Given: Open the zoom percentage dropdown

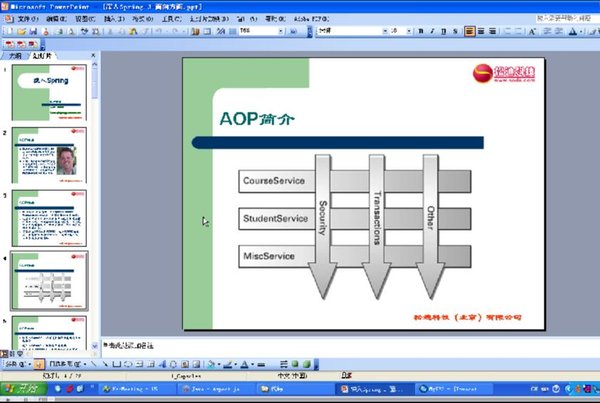Looking at the screenshot, I should click(281, 31).
